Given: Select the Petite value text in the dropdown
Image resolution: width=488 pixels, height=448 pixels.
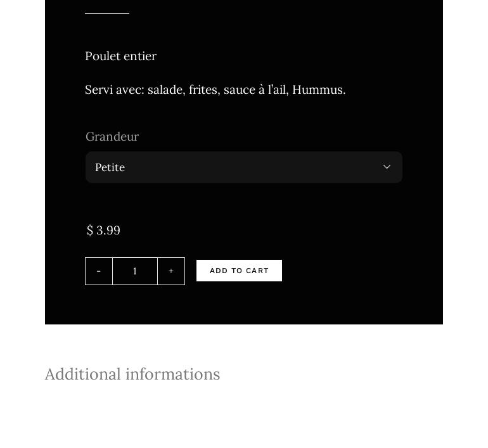Looking at the screenshot, I should pos(110,167).
